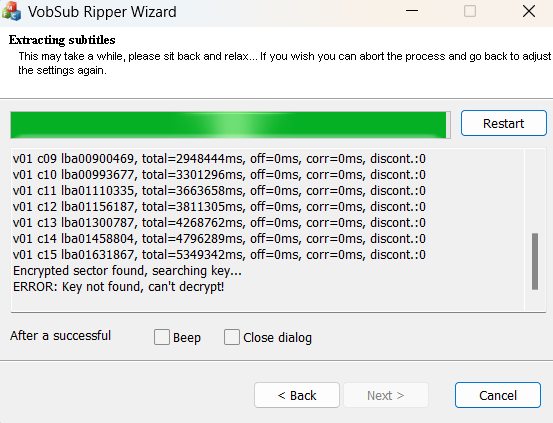Click the v01 c12 lba01156187 log line
553x423 pixels.
point(219,207)
